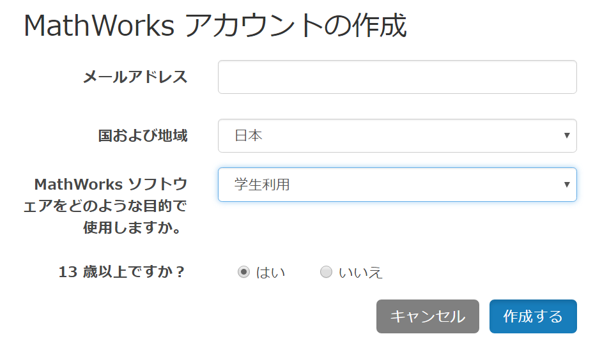
Task: Click the MathWorks アカウントの作成 heading
Action: pyautogui.click(x=215, y=26)
